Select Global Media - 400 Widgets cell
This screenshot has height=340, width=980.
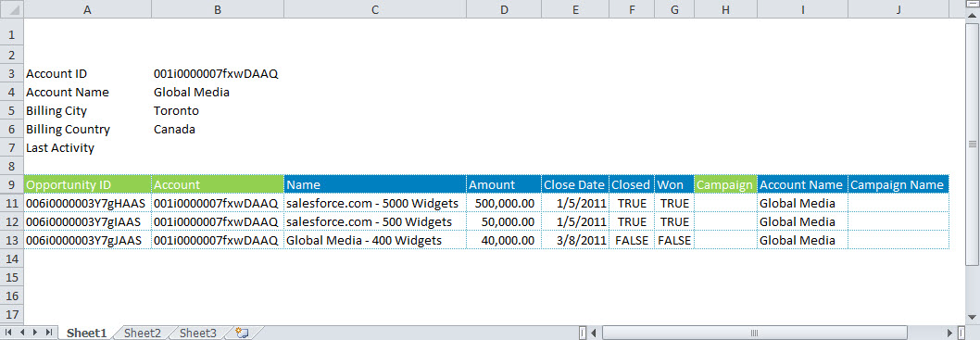click(374, 240)
